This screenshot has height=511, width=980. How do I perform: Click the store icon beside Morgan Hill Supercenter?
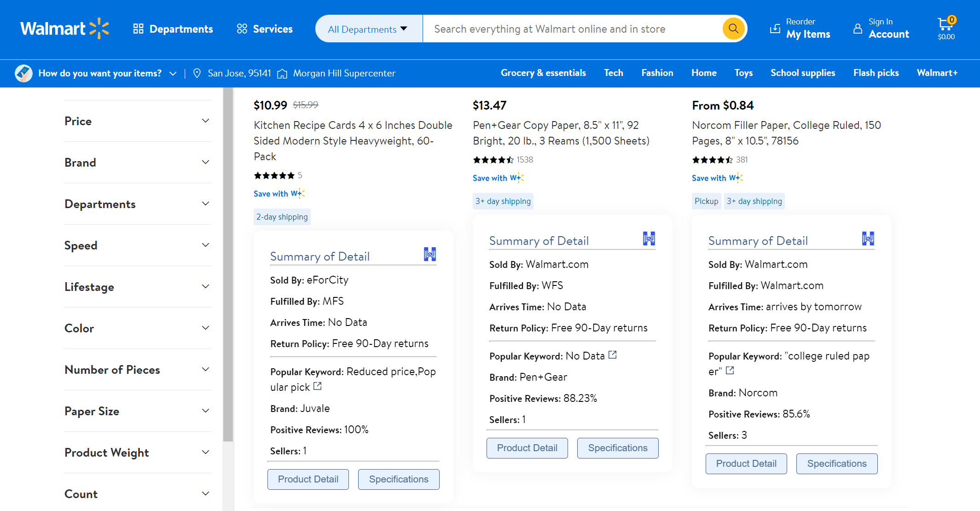(x=282, y=74)
